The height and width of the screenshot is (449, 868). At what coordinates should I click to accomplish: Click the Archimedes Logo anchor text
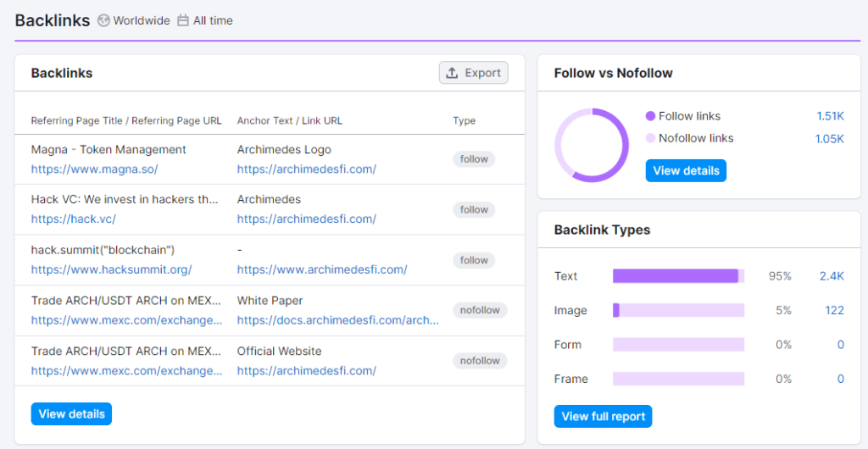[284, 149]
